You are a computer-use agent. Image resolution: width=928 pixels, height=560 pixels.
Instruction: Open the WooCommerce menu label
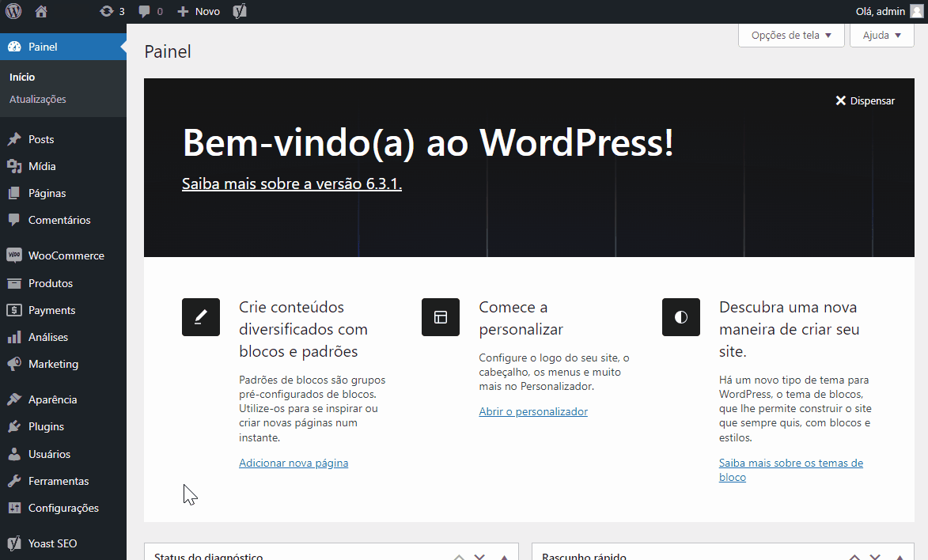(66, 255)
